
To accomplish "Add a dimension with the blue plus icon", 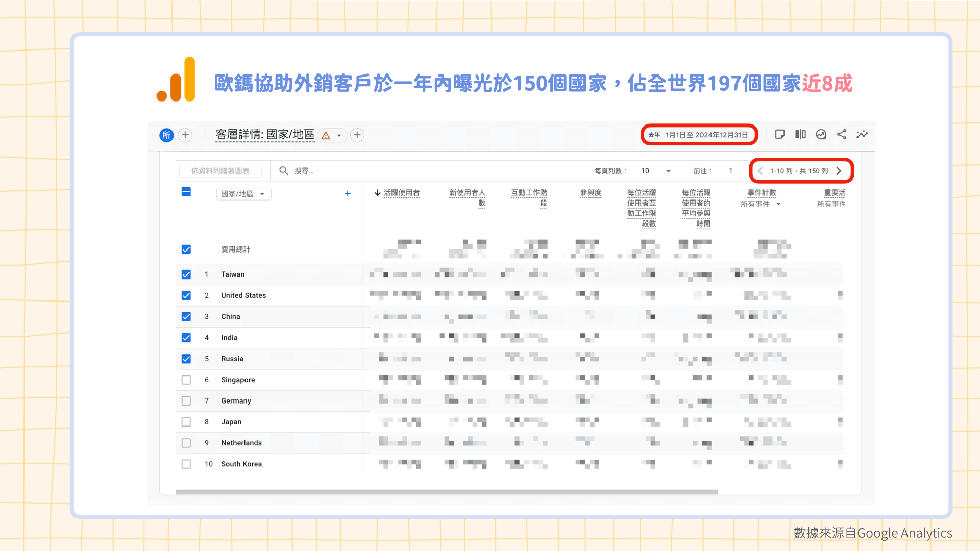I will [x=348, y=194].
